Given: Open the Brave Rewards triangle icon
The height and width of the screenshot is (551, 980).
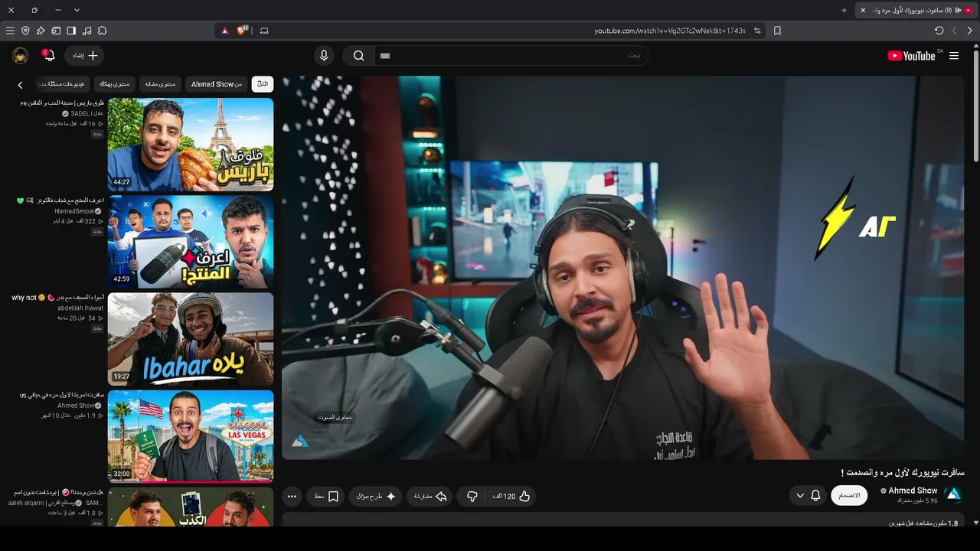Looking at the screenshot, I should [x=224, y=31].
